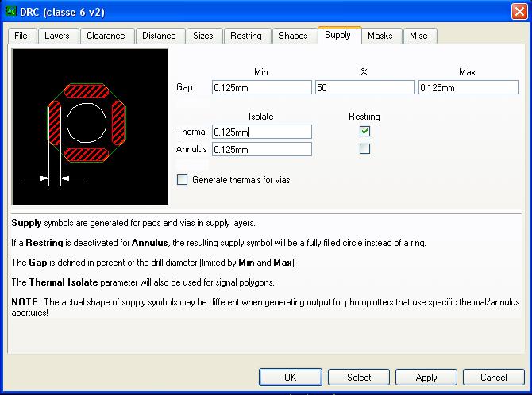Click the Gap Min input field
The width and height of the screenshot is (532, 395).
[x=261, y=87]
